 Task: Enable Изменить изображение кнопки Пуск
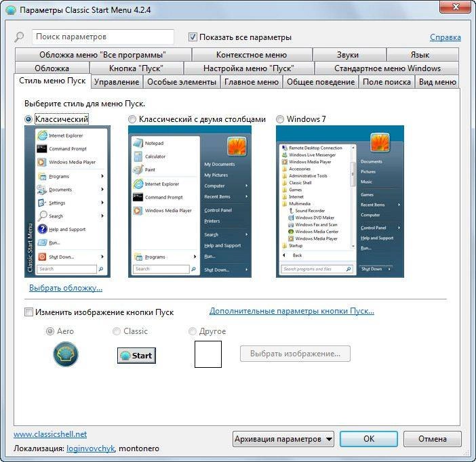(28, 312)
